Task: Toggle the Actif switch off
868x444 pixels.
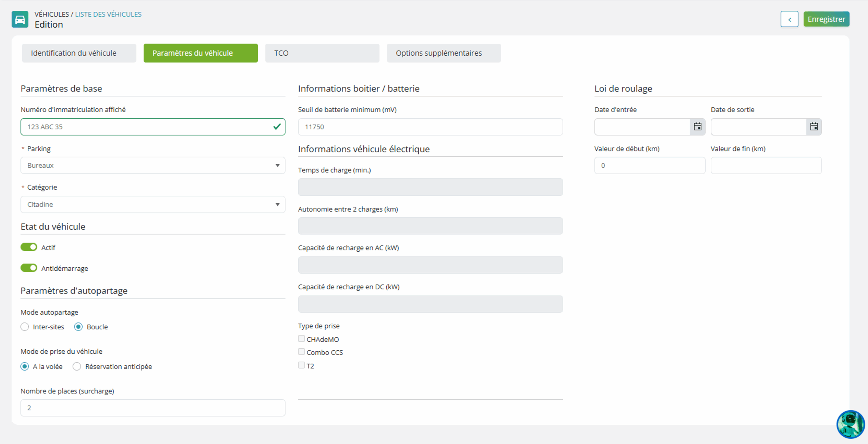Action: (x=29, y=247)
